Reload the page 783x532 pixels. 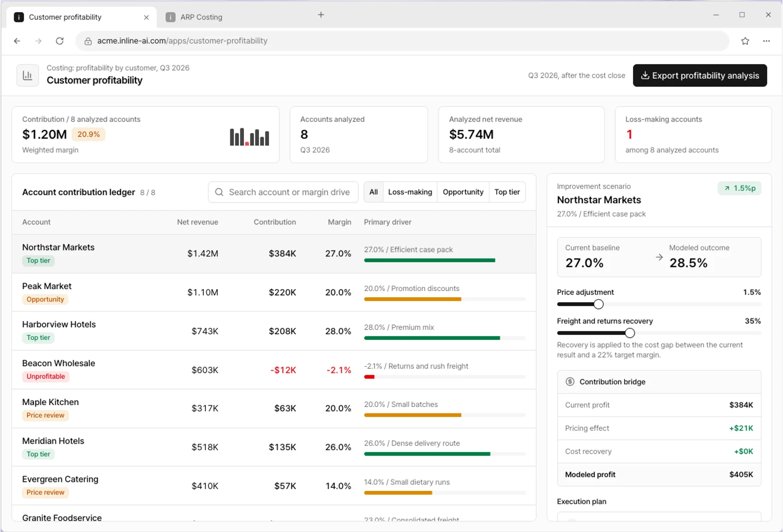coord(60,41)
